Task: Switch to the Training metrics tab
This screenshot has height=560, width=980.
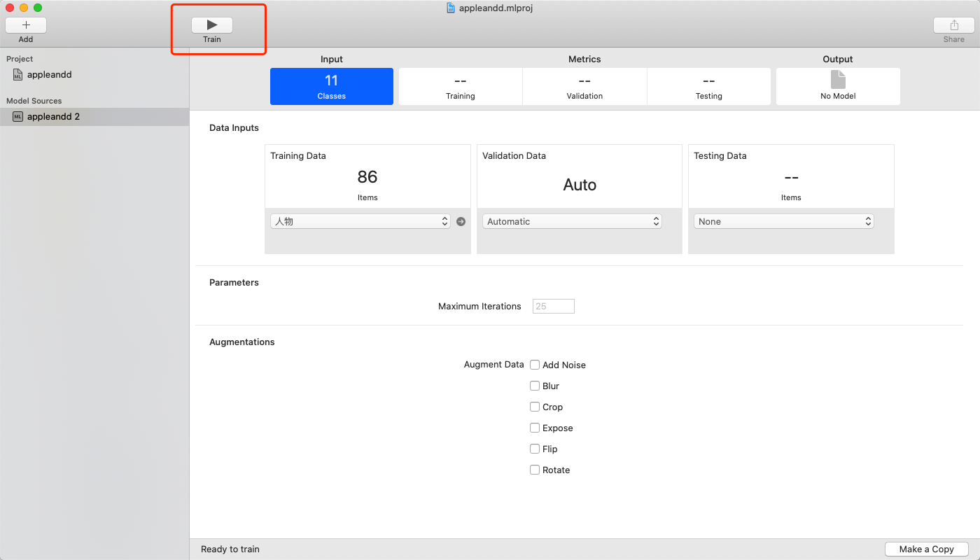Action: point(461,86)
